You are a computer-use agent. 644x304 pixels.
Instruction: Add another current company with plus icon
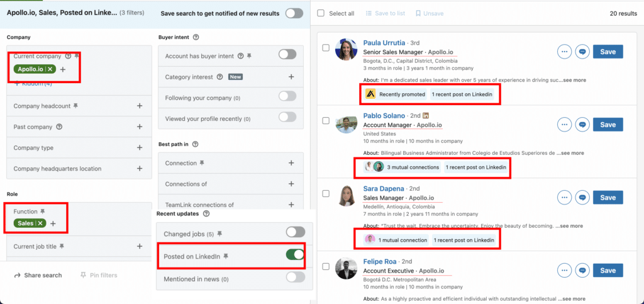point(63,69)
